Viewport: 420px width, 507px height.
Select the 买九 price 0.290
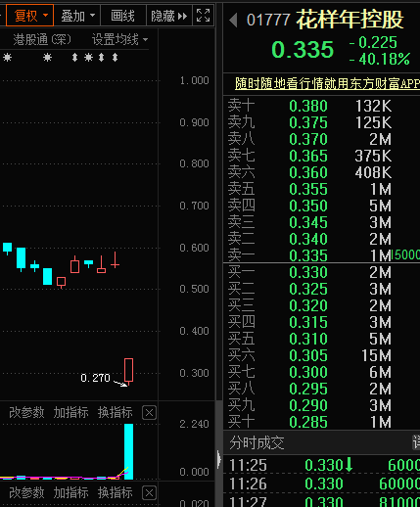click(x=308, y=405)
